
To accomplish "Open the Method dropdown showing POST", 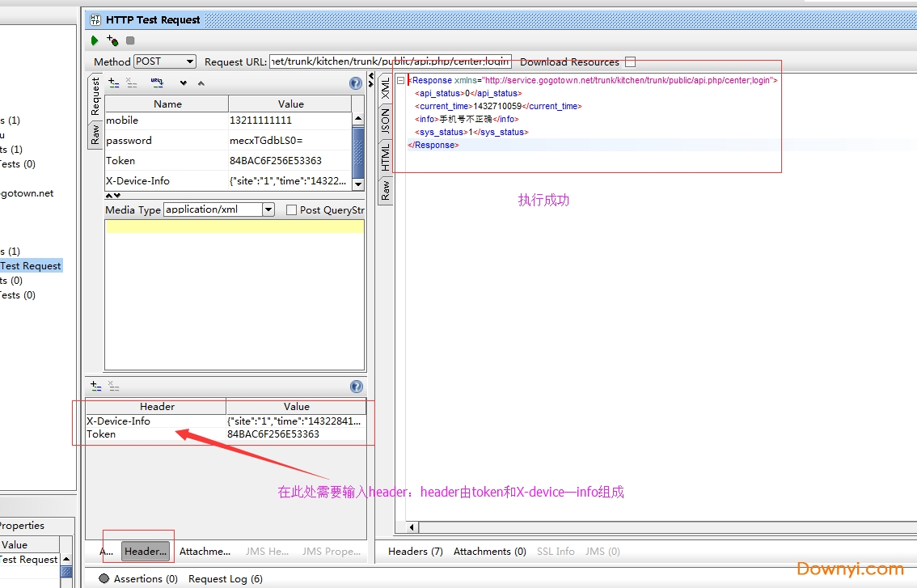I will pos(189,61).
